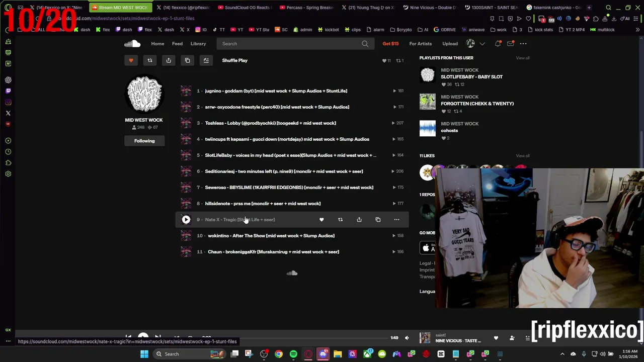The image size is (644, 362).
Task: Open more options for Nate X - Tragic
Action: (x=396, y=220)
